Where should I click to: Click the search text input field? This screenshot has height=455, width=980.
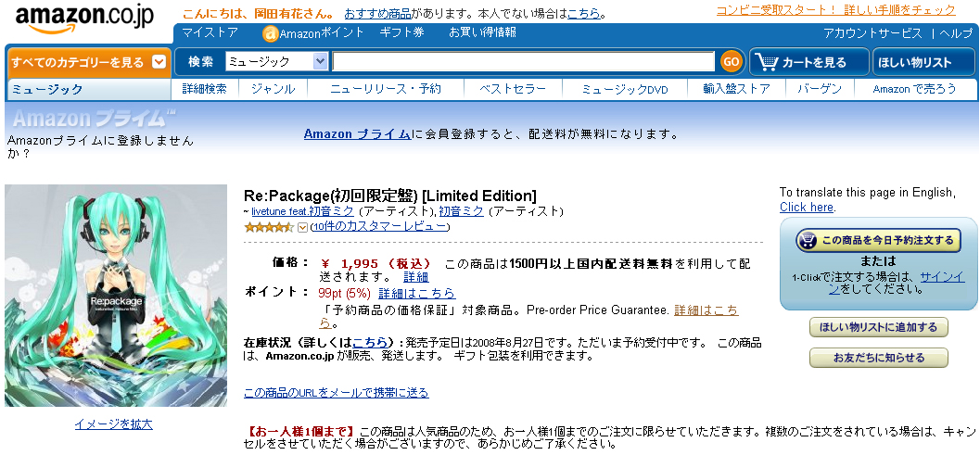click(x=523, y=61)
